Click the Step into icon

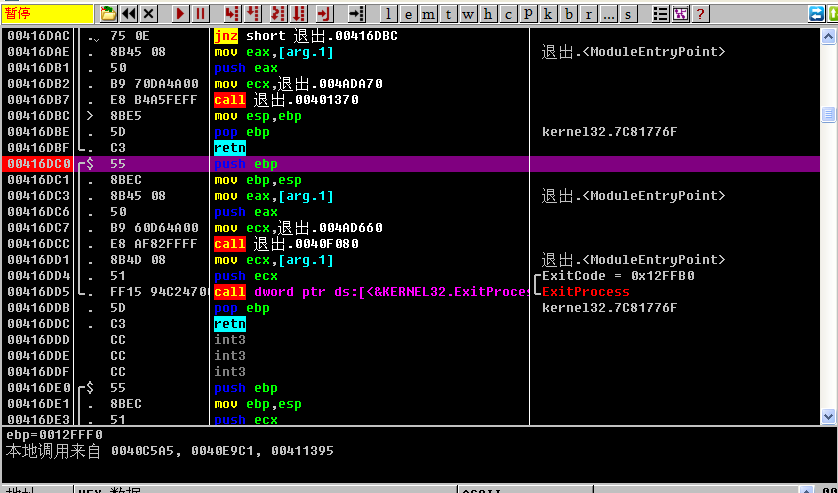click(x=232, y=14)
